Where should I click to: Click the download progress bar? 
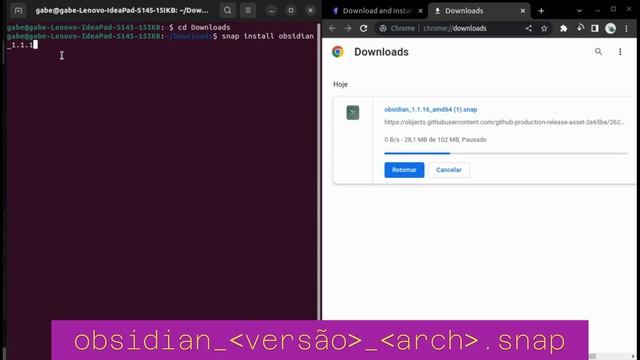pos(506,153)
